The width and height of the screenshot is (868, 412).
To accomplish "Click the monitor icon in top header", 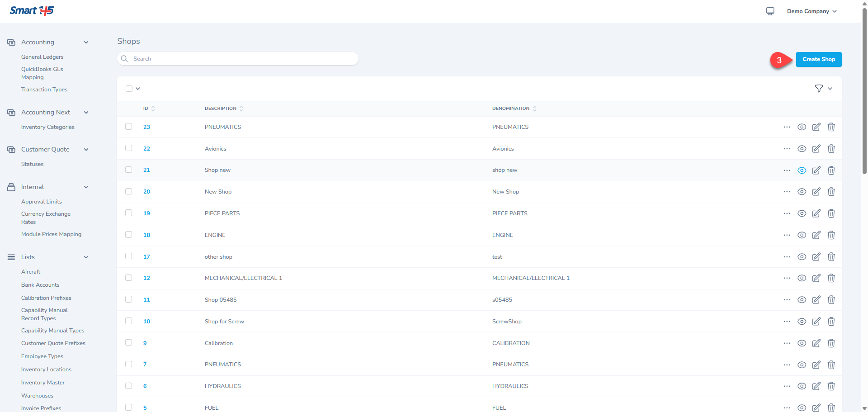I will click(770, 11).
